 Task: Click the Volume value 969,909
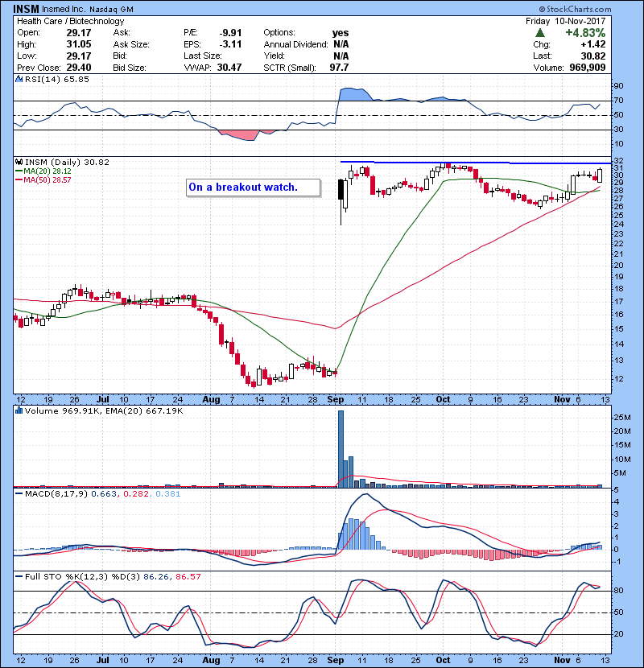(x=588, y=68)
